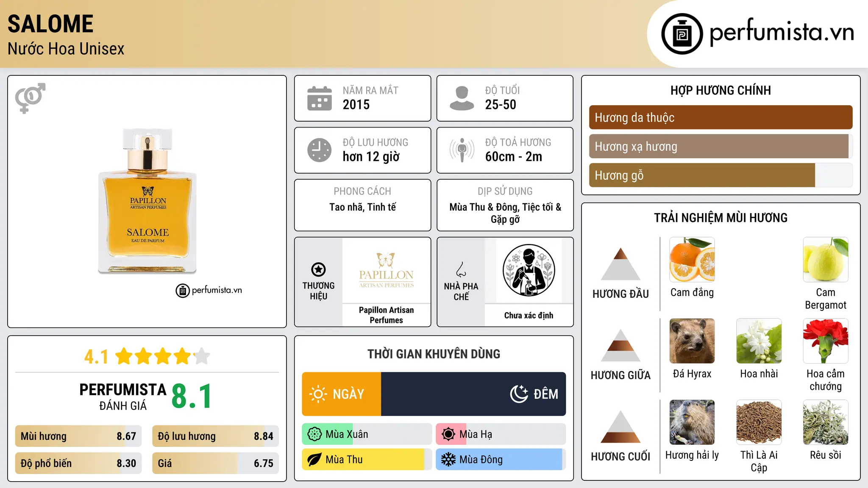868x488 pixels.
Task: Click the sillage projection icon
Action: click(x=462, y=150)
